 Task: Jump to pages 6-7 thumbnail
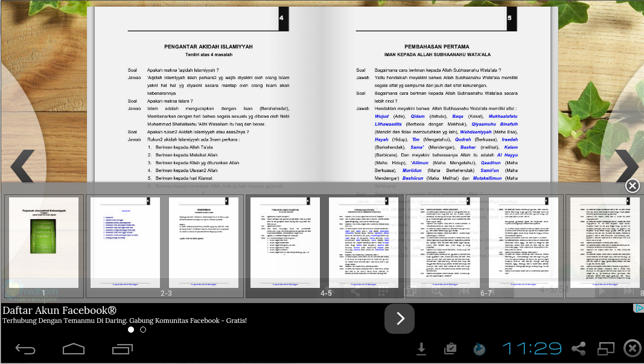click(486, 243)
